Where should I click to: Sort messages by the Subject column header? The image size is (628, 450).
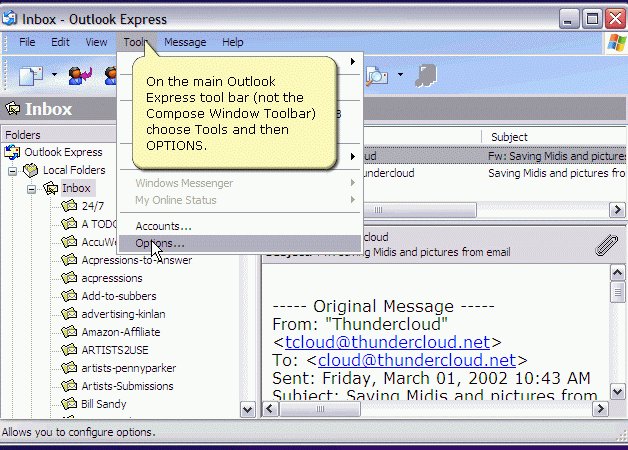tap(509, 137)
